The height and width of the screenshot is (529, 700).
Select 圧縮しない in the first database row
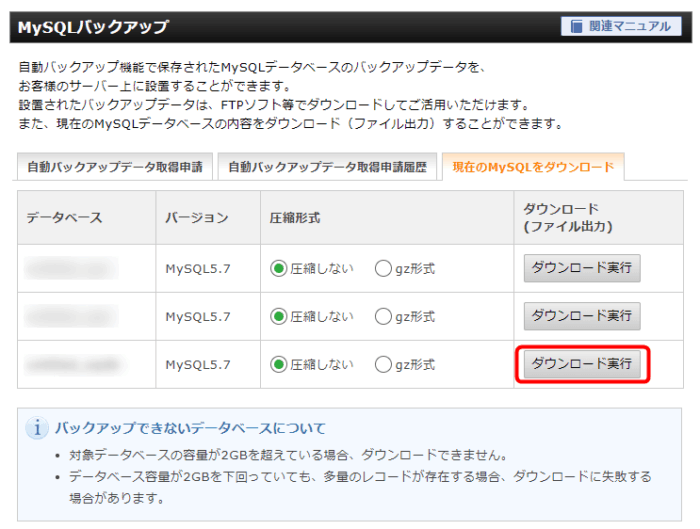coord(278,269)
